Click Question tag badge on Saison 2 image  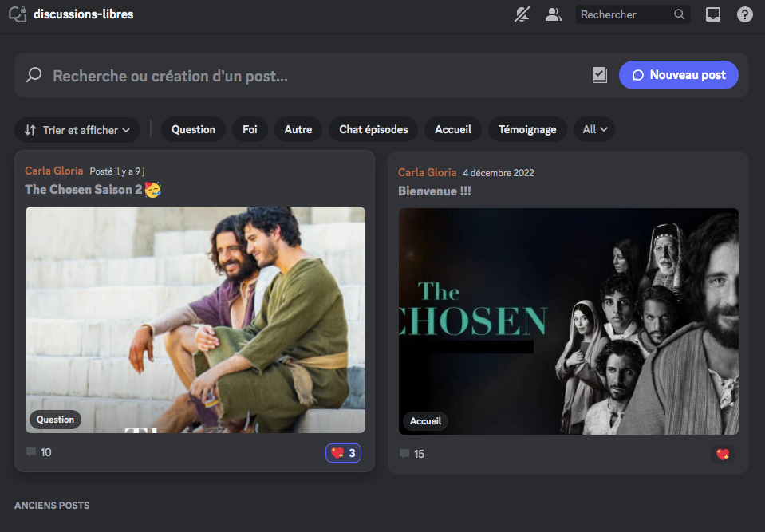coord(55,420)
